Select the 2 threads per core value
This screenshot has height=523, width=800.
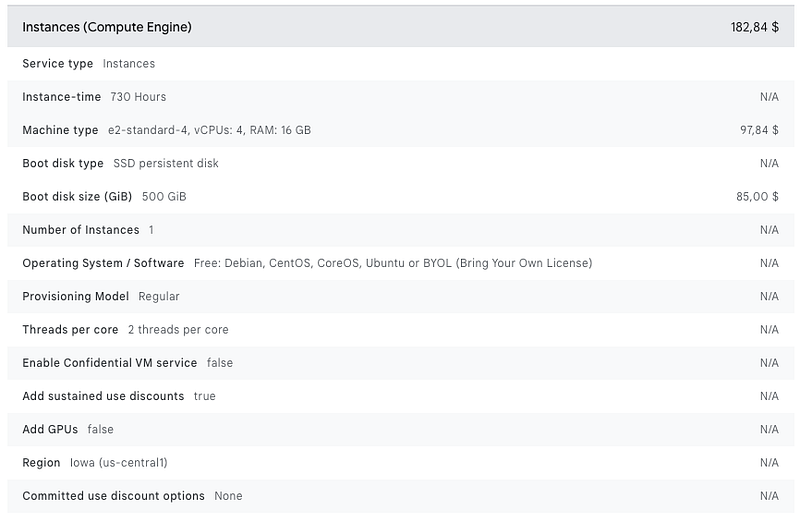tap(178, 330)
